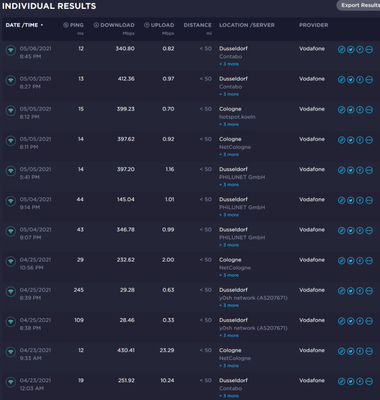Sort results by DOWNLOAD column
This screenshot has height=400, width=380.
114,25
